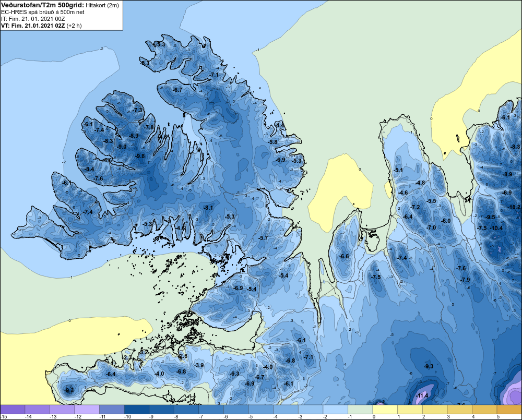Click the -8.1 temperature label
The width and height of the screenshot is (522, 420).
click(208, 208)
